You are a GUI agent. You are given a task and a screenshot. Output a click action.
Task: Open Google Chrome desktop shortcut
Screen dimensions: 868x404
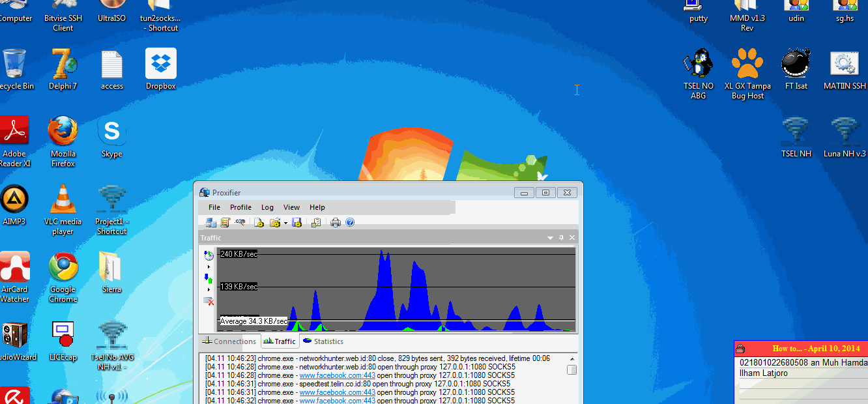tap(63, 277)
